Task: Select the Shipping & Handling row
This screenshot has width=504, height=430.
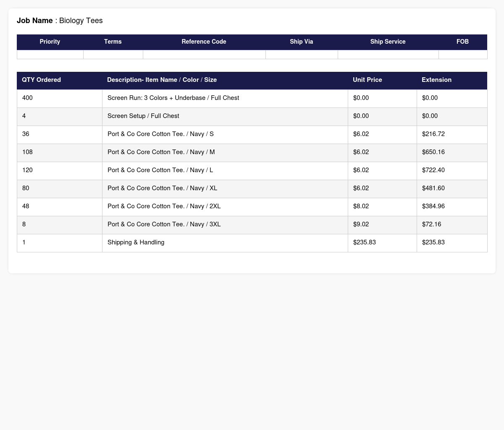Action: pyautogui.click(x=252, y=243)
